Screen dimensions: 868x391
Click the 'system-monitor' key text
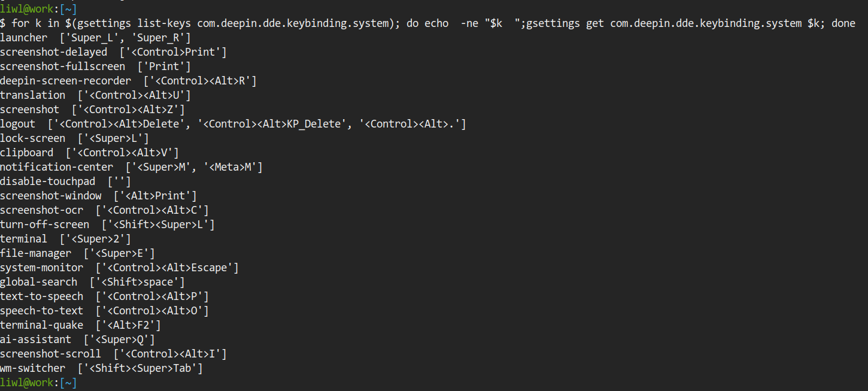point(42,268)
